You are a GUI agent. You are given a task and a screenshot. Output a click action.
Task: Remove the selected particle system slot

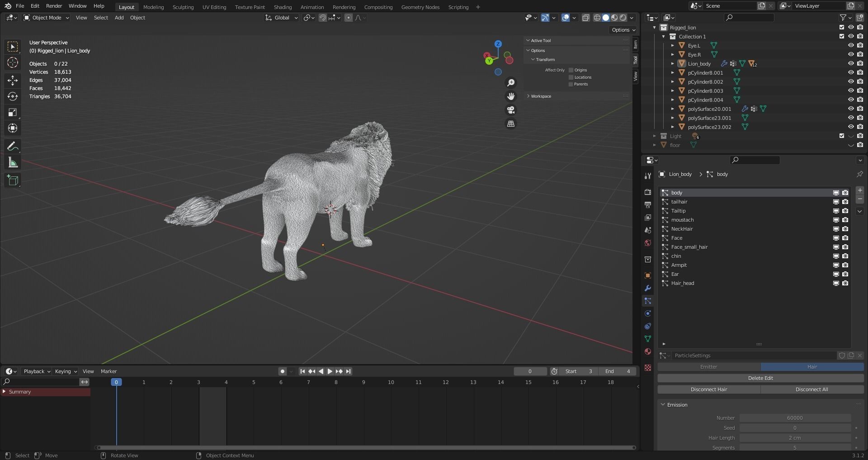click(x=860, y=199)
